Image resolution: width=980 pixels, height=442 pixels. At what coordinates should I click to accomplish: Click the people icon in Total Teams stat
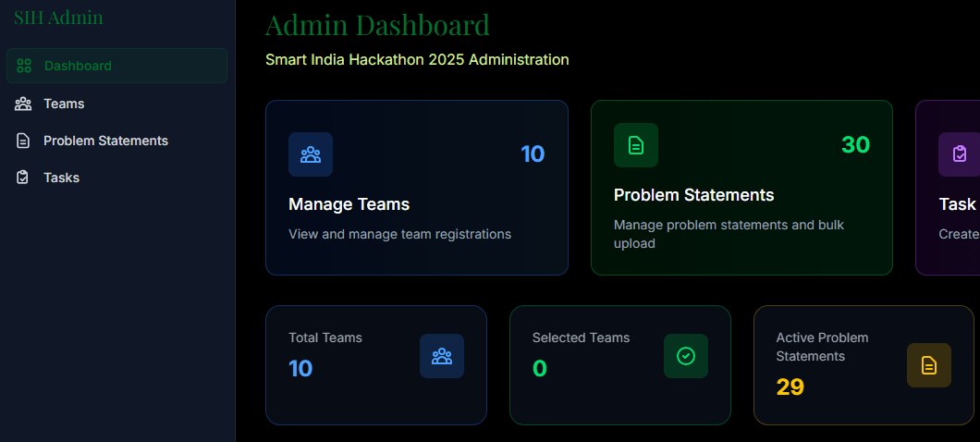[442, 356]
